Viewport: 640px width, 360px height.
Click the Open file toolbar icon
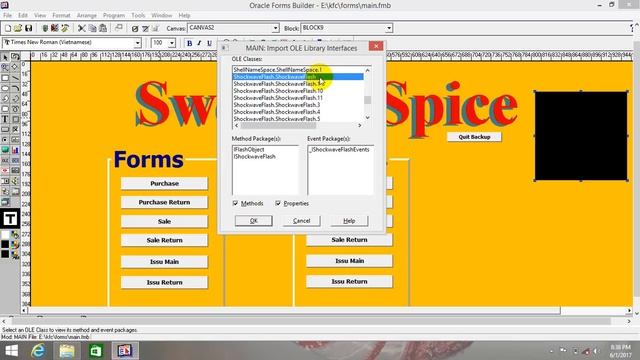tap(18, 28)
